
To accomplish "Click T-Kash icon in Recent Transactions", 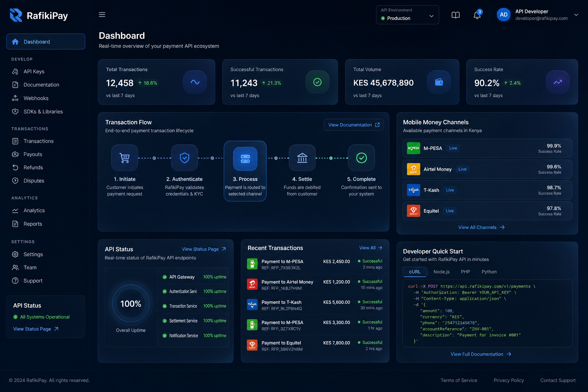I will (252, 304).
